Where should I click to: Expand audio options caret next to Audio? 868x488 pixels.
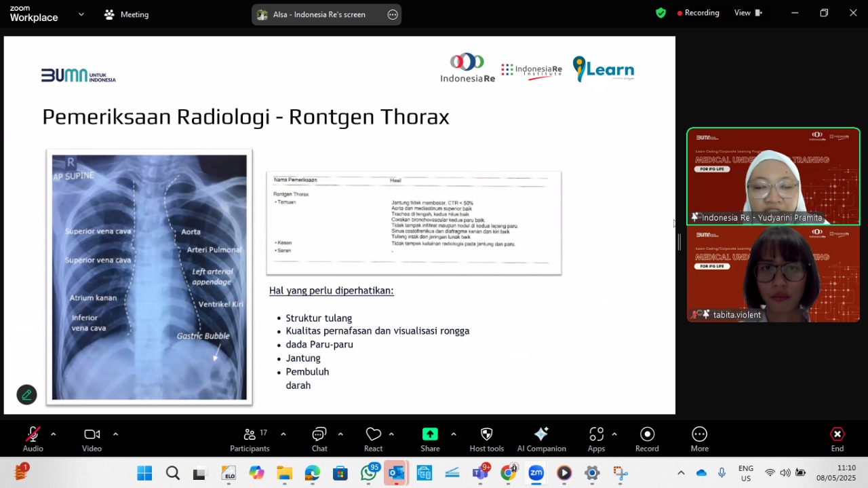point(53,434)
